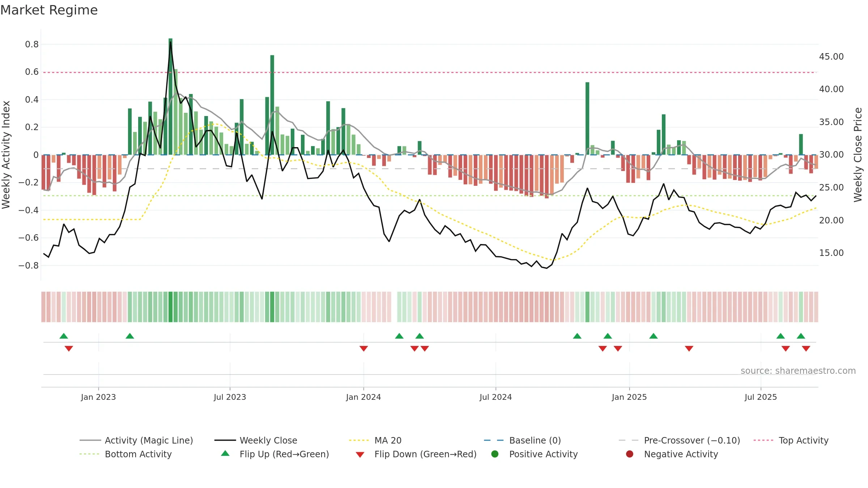Click the last red flip-down marker after Jul 2025

806,348
